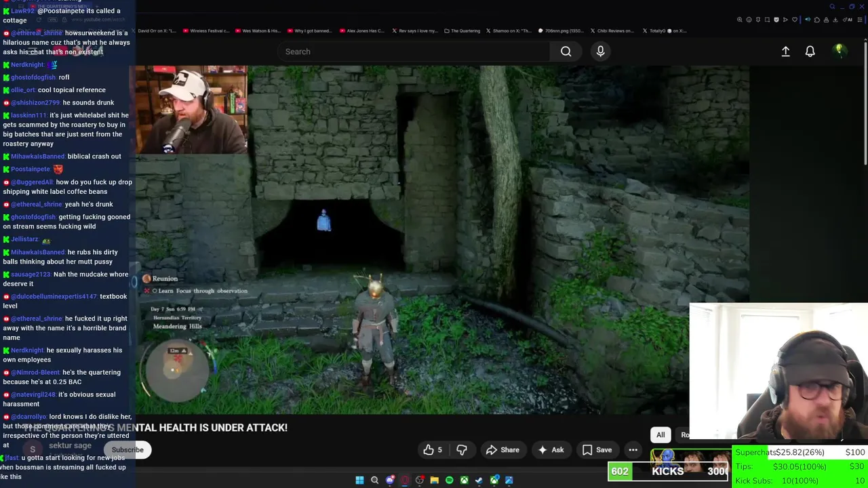Open the 'TotallyG on X' bookmark

664,30
